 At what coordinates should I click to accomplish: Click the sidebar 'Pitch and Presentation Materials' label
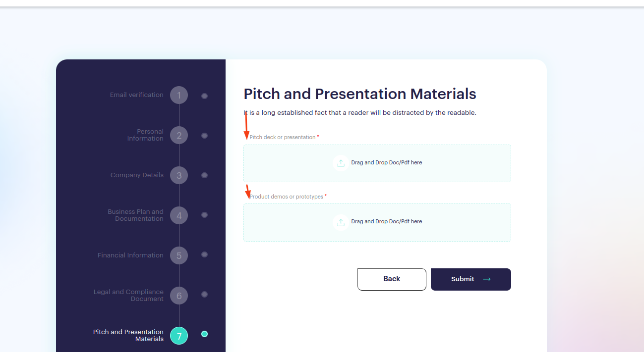pyautogui.click(x=128, y=336)
